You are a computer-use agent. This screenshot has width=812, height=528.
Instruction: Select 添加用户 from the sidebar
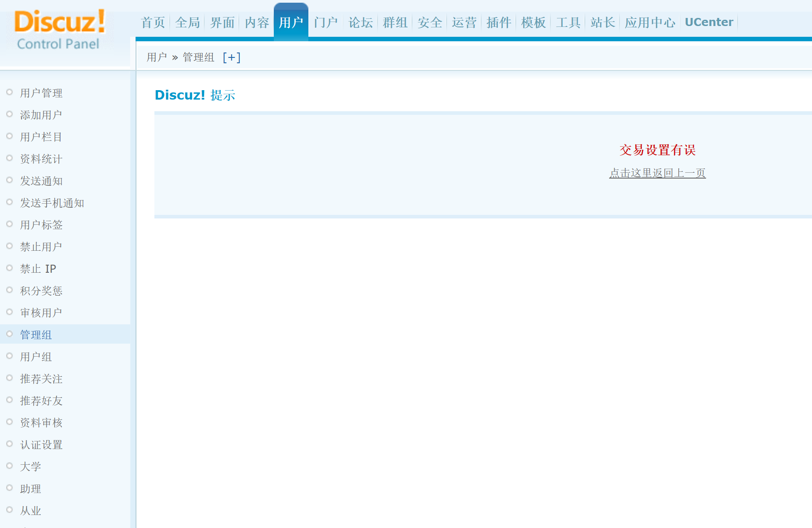[41, 115]
